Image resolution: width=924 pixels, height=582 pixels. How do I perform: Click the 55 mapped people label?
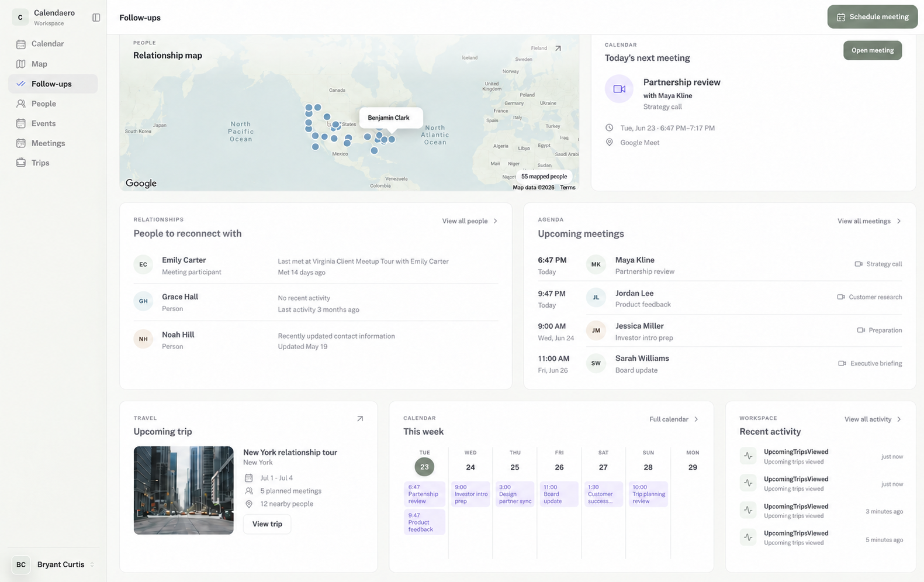point(544,177)
